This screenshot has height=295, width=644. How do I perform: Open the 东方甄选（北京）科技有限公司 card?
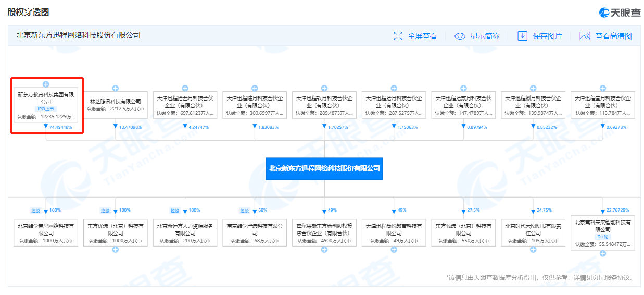click(x=463, y=233)
